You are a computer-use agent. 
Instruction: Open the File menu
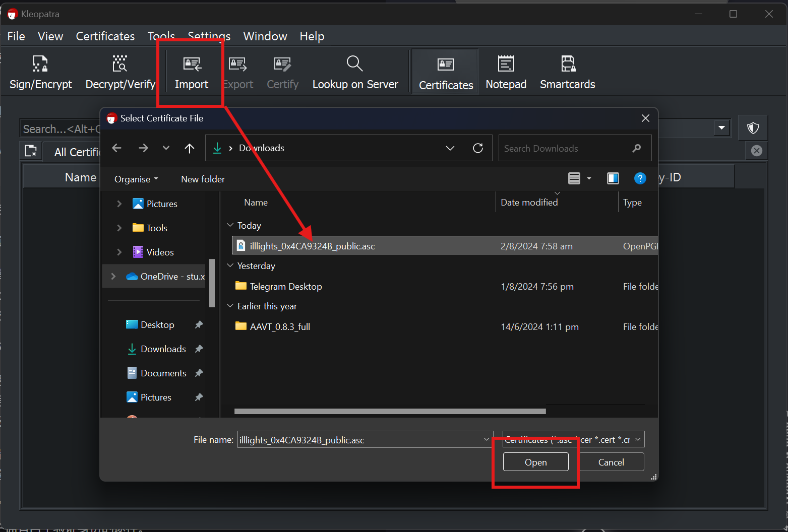(x=16, y=36)
